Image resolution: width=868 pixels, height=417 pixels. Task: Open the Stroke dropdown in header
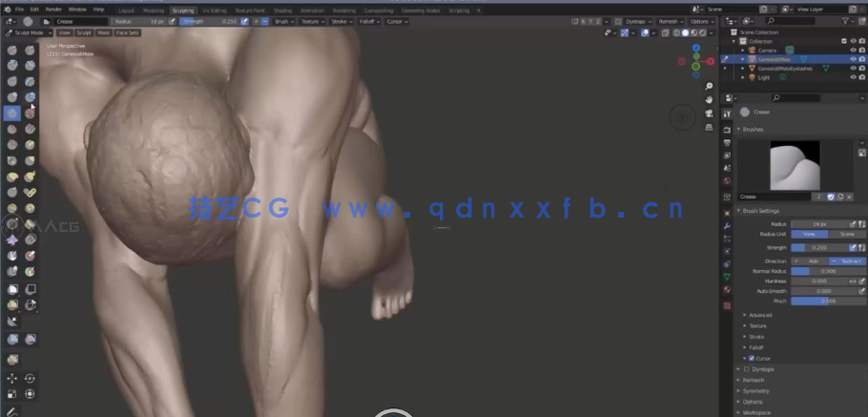[341, 22]
